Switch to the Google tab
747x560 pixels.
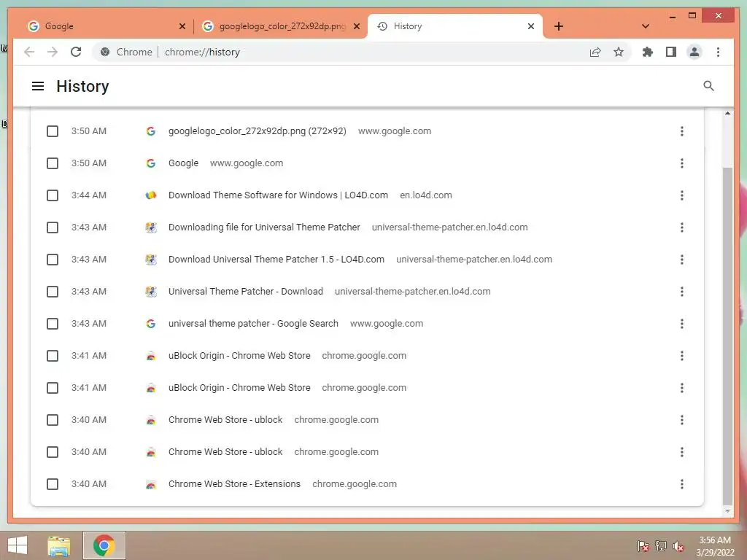pyautogui.click(x=105, y=26)
